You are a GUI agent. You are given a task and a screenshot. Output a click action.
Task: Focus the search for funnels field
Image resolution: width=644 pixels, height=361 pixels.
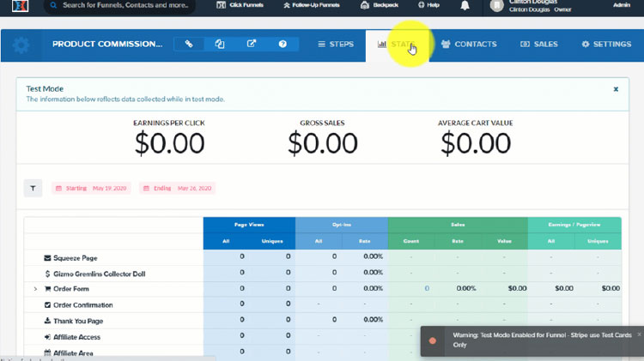pos(119,5)
